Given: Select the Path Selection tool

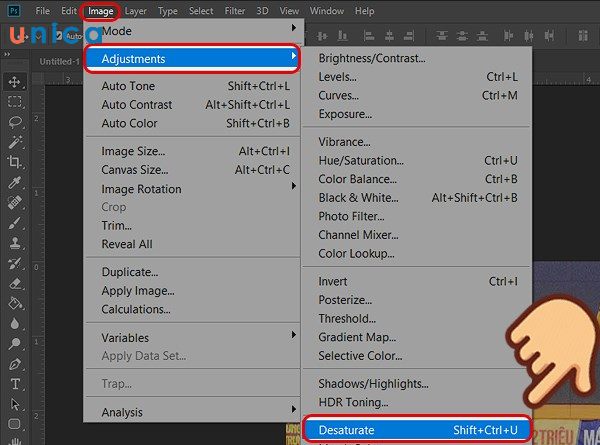Looking at the screenshot, I should (15, 404).
